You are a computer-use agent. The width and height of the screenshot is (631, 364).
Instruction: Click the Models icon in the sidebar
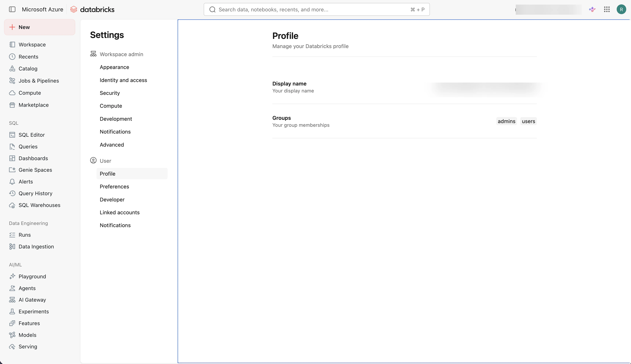(x=12, y=335)
